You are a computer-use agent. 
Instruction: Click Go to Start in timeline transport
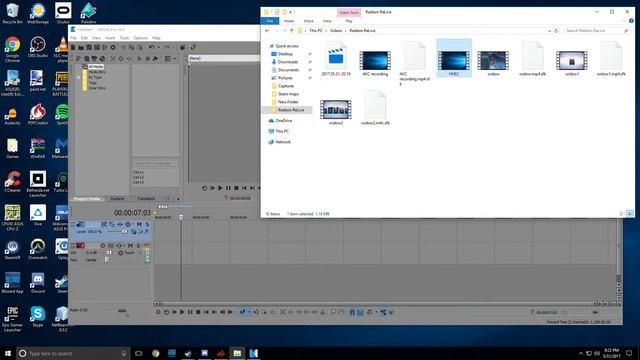coord(206,312)
